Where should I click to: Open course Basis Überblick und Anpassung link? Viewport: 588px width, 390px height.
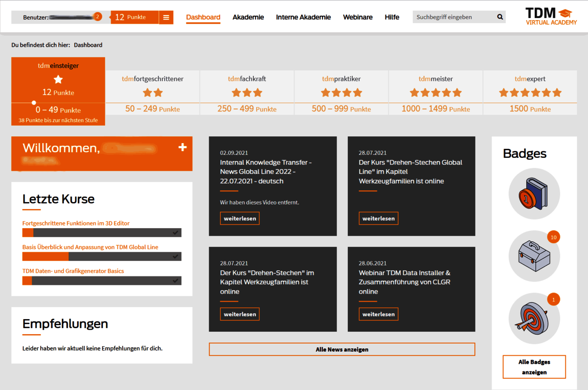pyautogui.click(x=90, y=247)
